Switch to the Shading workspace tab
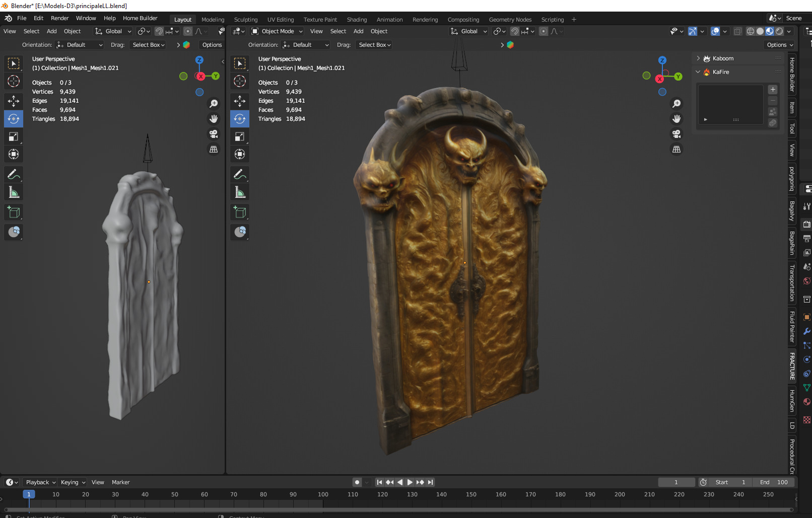The image size is (812, 518). point(357,20)
